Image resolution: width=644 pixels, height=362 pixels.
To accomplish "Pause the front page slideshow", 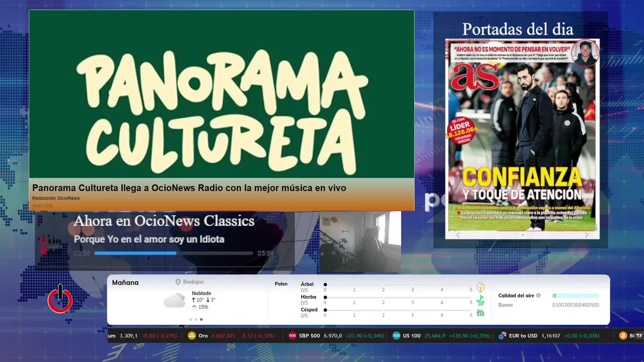I will pos(522,235).
